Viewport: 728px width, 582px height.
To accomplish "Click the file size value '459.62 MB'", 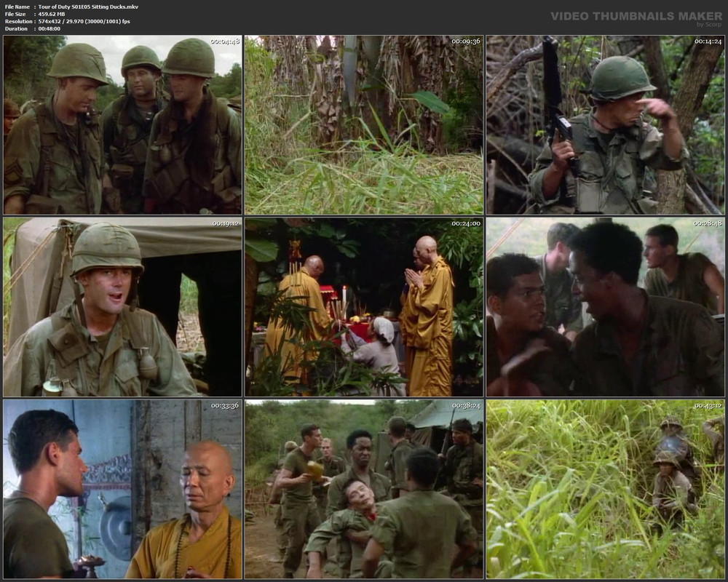I will tap(52, 15).
